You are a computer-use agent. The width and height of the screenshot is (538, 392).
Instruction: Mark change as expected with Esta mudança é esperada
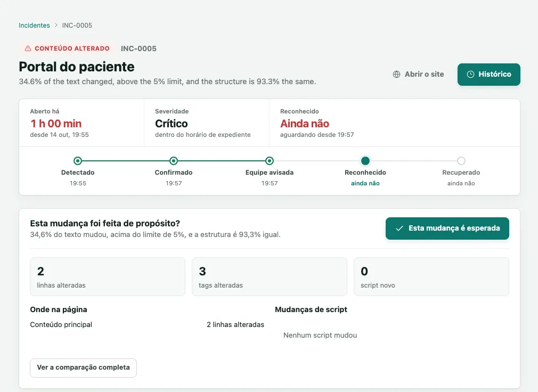click(x=447, y=228)
